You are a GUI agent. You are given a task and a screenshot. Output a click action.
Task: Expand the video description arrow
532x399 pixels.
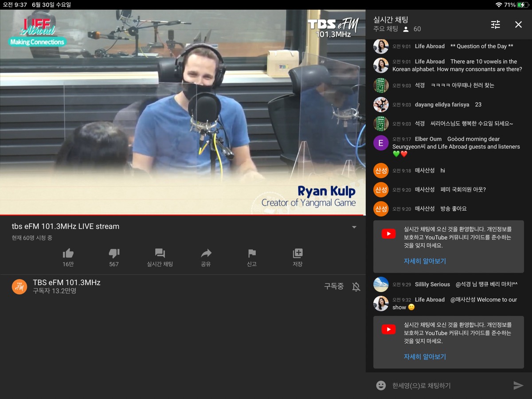(354, 227)
